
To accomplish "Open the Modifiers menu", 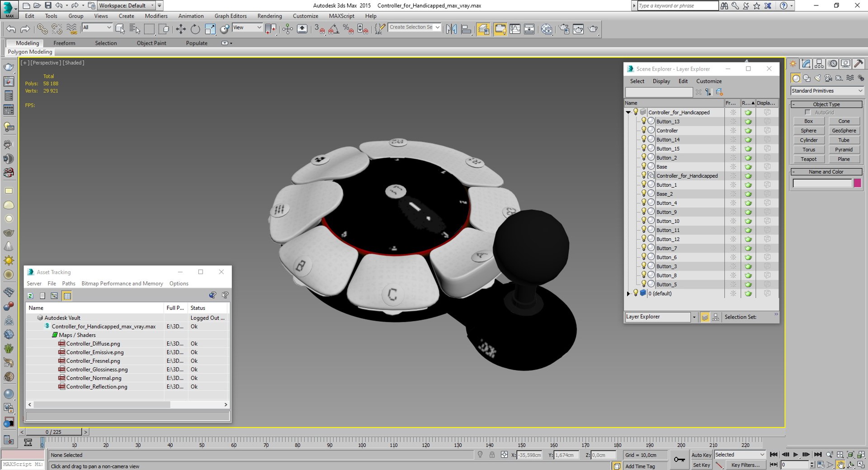I will tap(156, 16).
